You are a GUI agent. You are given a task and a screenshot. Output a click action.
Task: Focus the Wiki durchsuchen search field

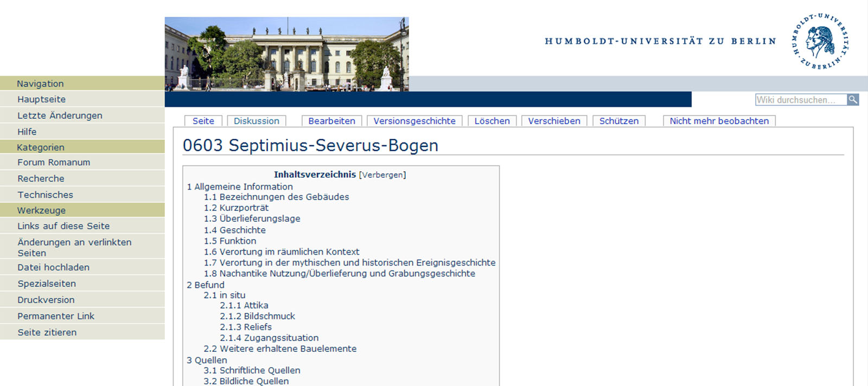pos(801,100)
